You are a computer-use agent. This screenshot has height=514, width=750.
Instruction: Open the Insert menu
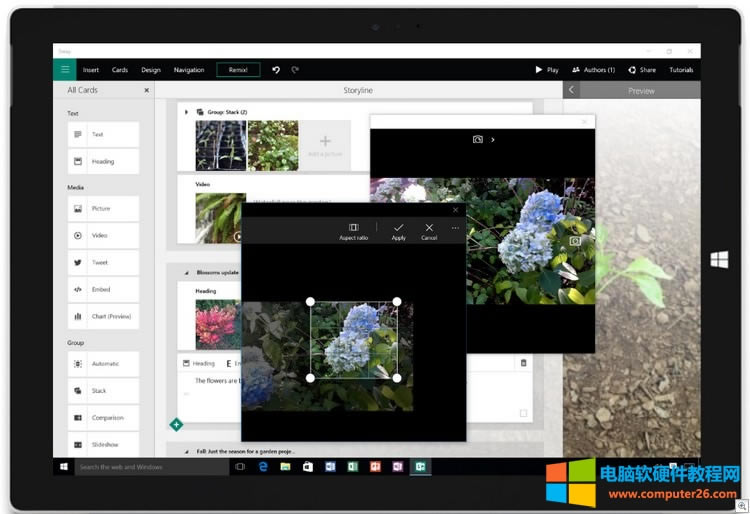tap(91, 70)
